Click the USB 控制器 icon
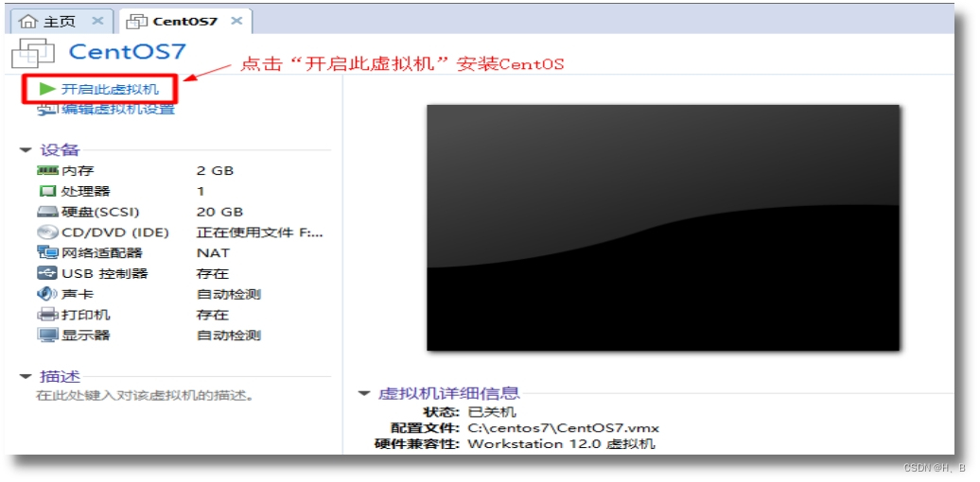The image size is (980, 482). [47, 273]
